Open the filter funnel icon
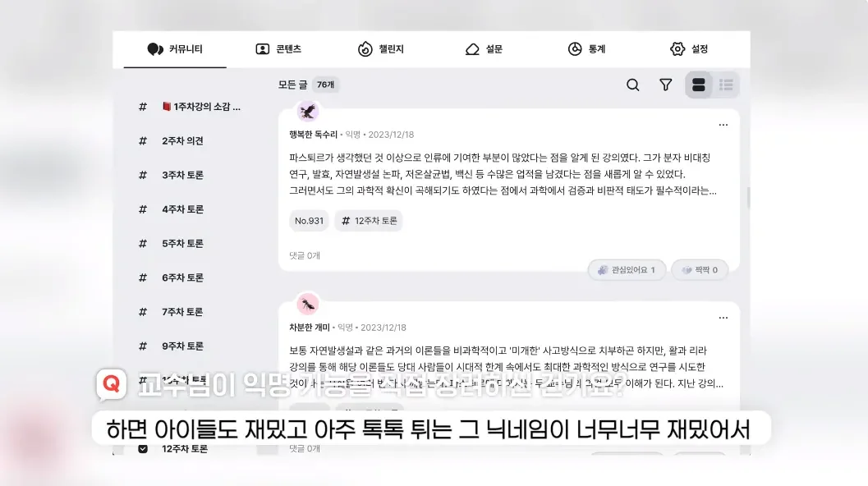The image size is (868, 486). (x=665, y=85)
